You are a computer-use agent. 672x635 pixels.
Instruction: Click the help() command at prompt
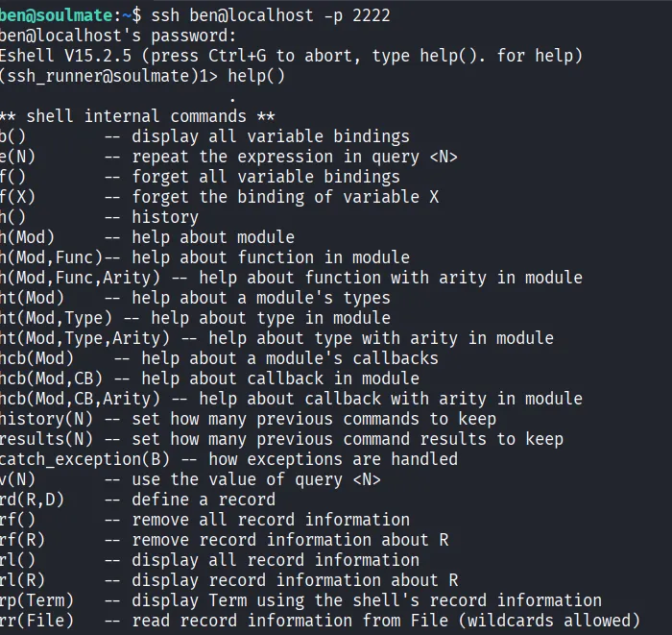click(256, 76)
